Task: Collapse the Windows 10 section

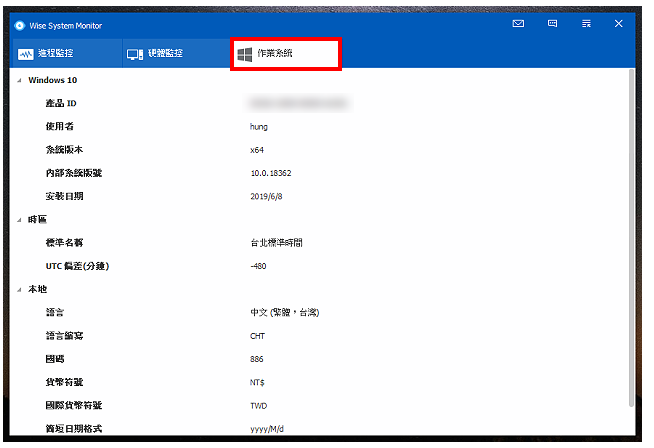Action: (x=19, y=81)
